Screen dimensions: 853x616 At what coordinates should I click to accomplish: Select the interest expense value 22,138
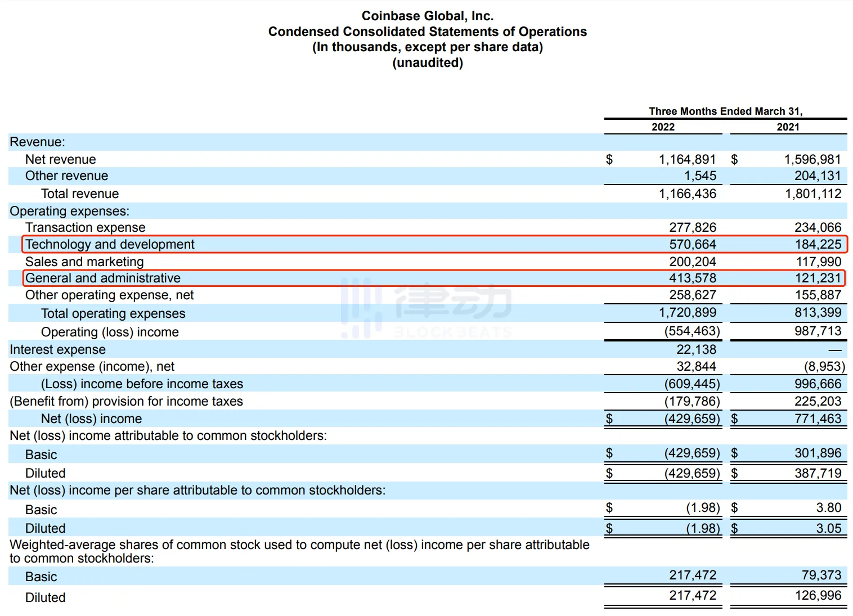(x=696, y=350)
